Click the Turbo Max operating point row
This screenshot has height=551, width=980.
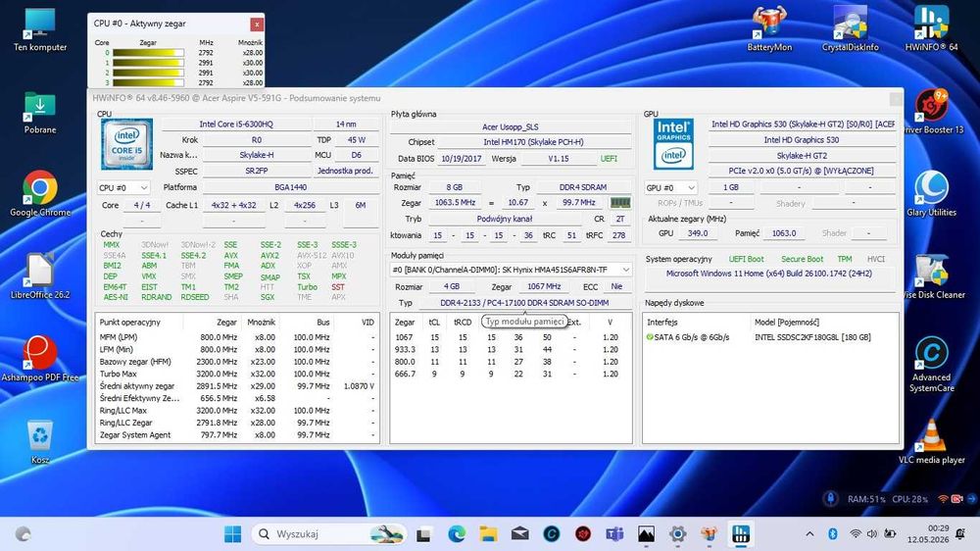point(237,374)
